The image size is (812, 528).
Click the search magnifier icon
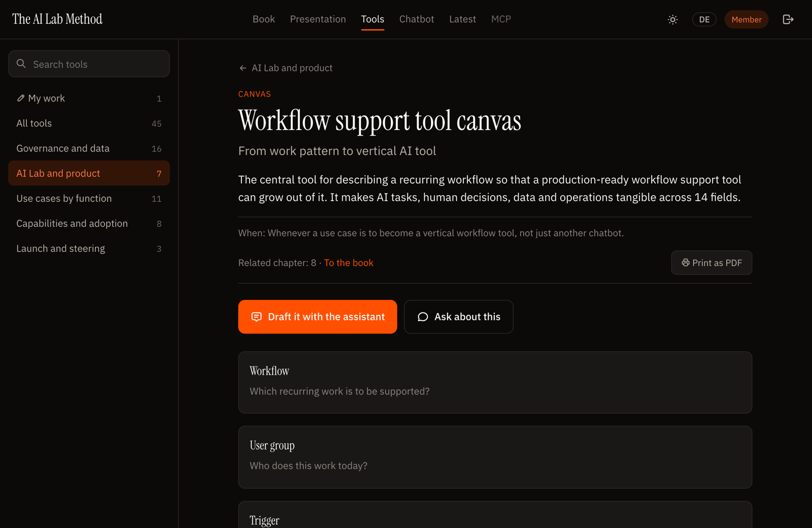(21, 63)
